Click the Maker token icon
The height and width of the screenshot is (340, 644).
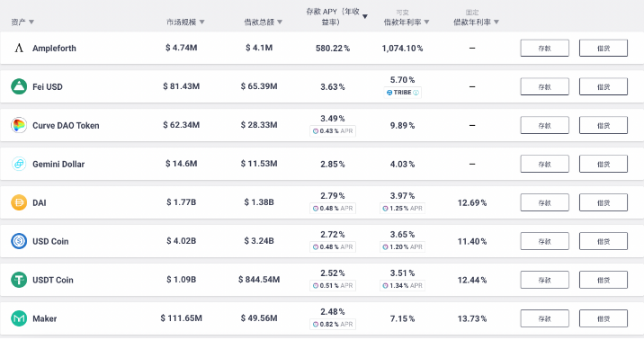click(19, 318)
